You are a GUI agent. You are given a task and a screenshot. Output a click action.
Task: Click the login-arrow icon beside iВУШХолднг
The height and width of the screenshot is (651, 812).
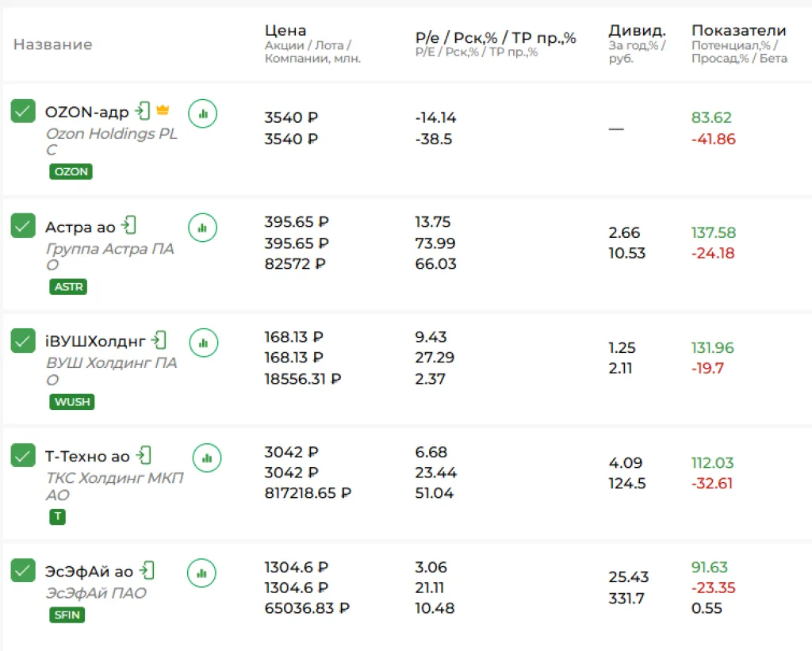click(159, 340)
